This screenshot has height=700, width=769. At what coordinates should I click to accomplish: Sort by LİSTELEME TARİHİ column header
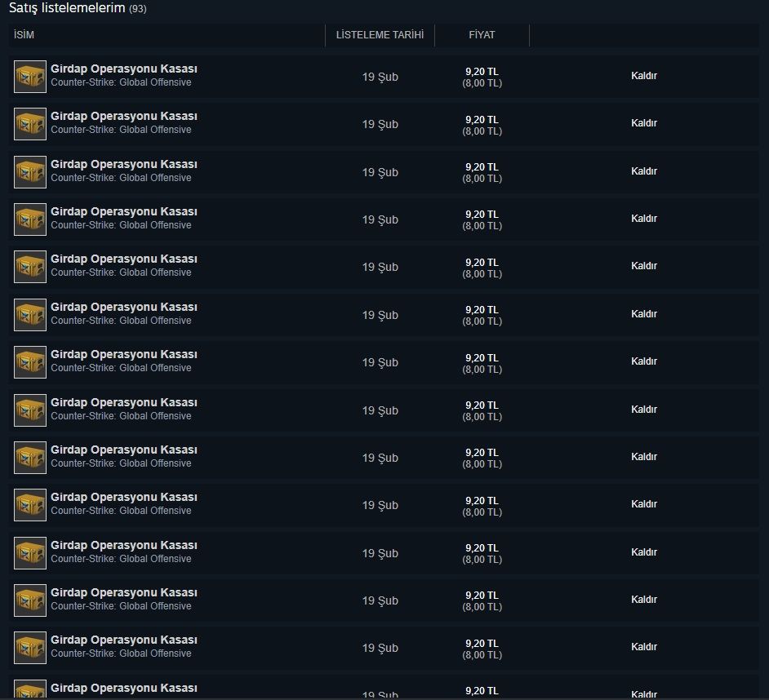point(380,35)
